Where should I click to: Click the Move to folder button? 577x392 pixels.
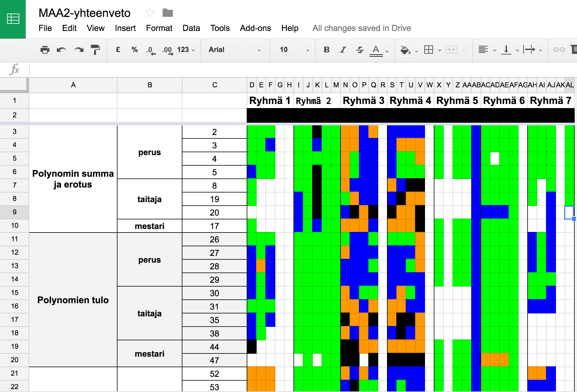(167, 13)
